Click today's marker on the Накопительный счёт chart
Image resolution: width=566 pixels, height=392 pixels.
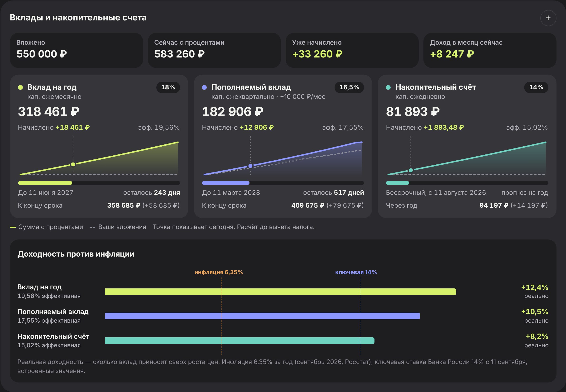[411, 170]
